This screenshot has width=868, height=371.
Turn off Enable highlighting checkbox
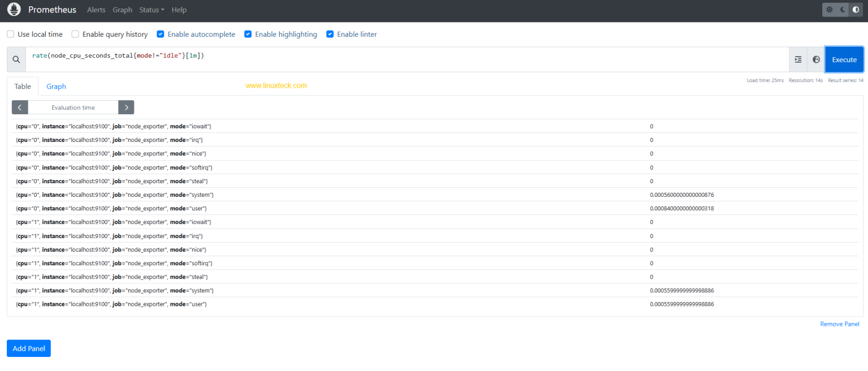248,34
